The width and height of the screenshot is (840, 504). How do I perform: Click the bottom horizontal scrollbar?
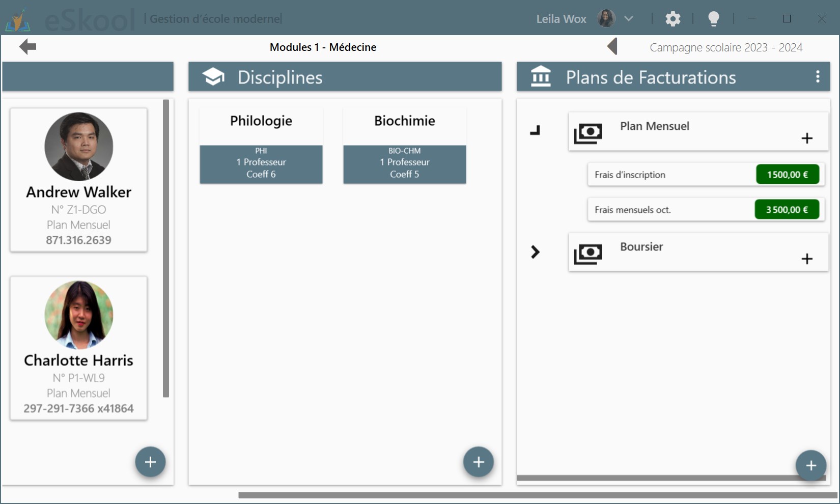point(538,495)
